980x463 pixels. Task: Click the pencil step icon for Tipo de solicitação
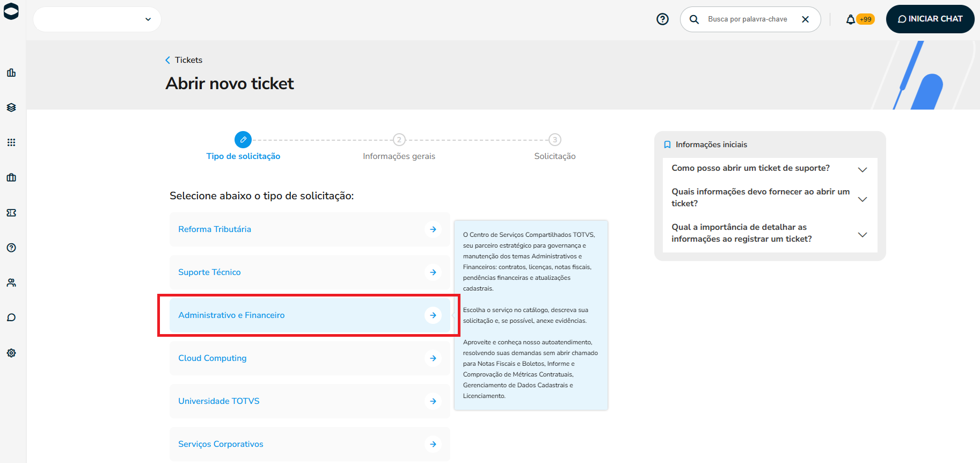click(243, 140)
